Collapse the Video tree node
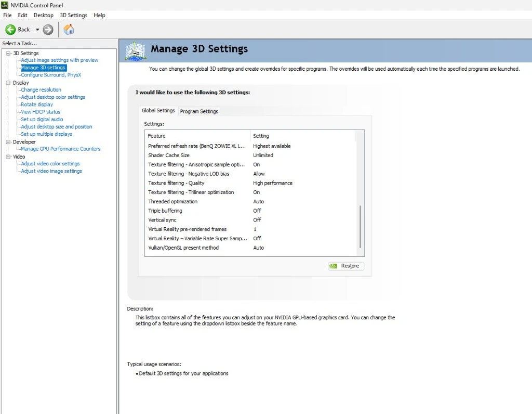Screen dimensions: 532x414 [x=8, y=157]
